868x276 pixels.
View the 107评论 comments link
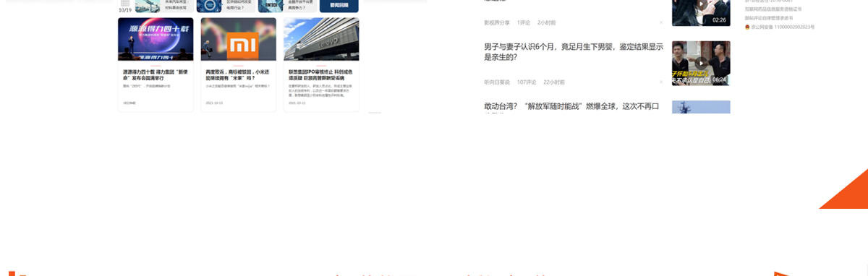point(527,82)
